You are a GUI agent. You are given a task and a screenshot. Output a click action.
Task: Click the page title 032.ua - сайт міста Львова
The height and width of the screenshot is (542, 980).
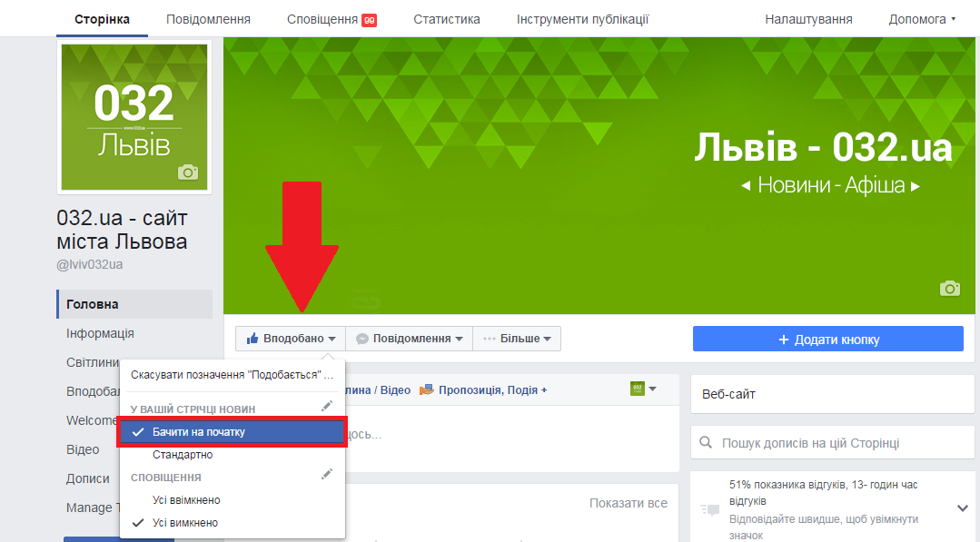click(x=122, y=230)
